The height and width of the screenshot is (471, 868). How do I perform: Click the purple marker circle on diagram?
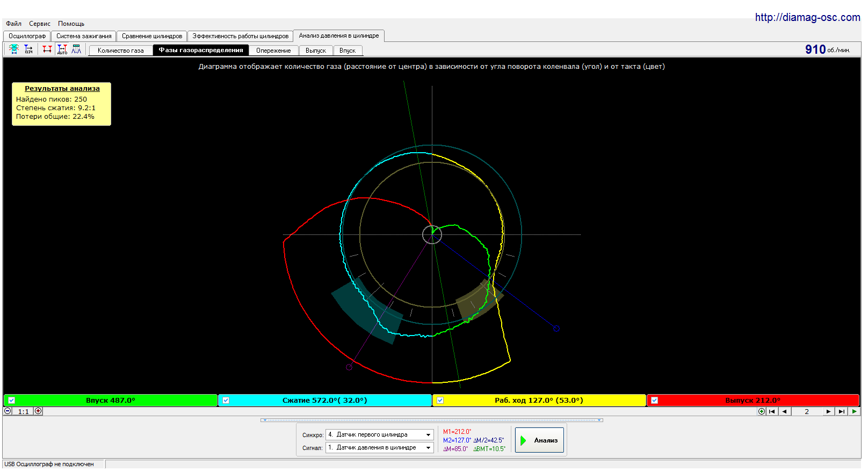pos(349,367)
